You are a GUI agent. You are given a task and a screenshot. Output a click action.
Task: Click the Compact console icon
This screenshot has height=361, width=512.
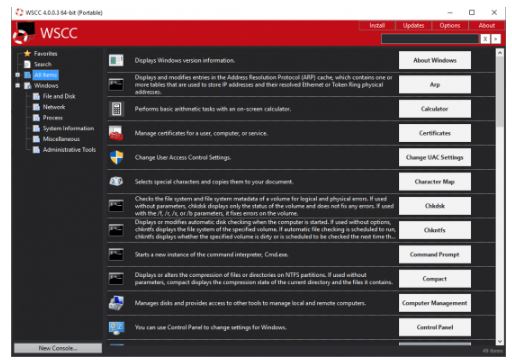[116, 279]
